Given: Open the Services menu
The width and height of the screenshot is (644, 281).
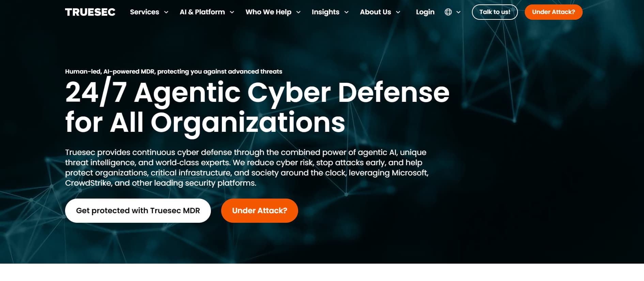Looking at the screenshot, I should (x=144, y=12).
